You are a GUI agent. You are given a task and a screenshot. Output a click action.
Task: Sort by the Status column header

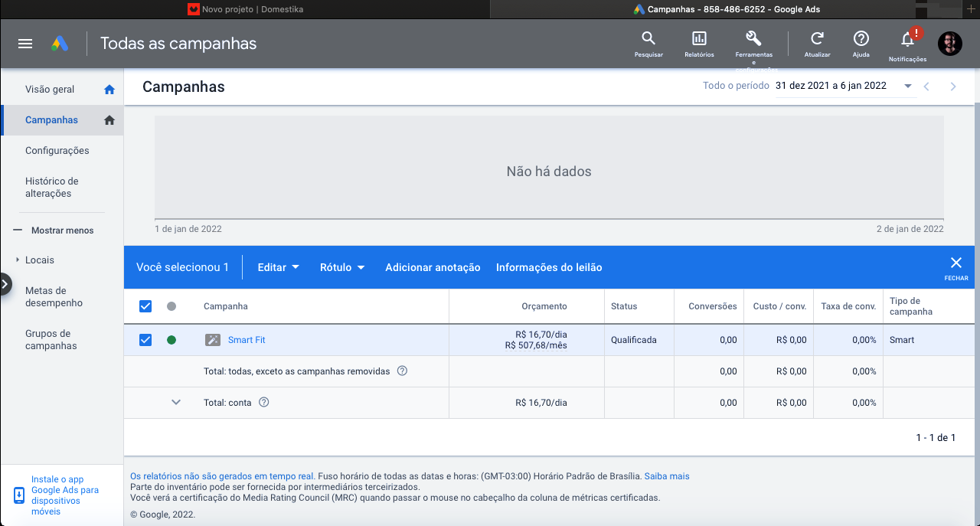click(x=624, y=306)
